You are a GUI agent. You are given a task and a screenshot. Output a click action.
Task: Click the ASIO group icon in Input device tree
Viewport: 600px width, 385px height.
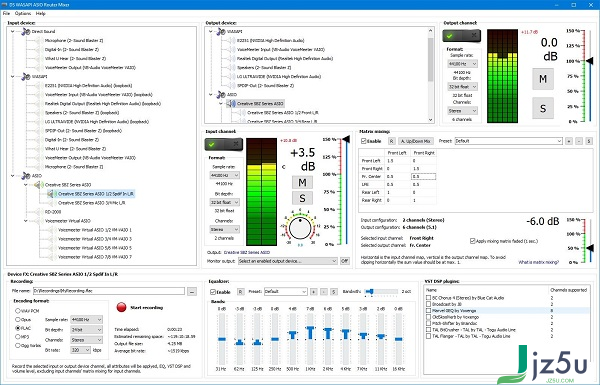pos(26,176)
